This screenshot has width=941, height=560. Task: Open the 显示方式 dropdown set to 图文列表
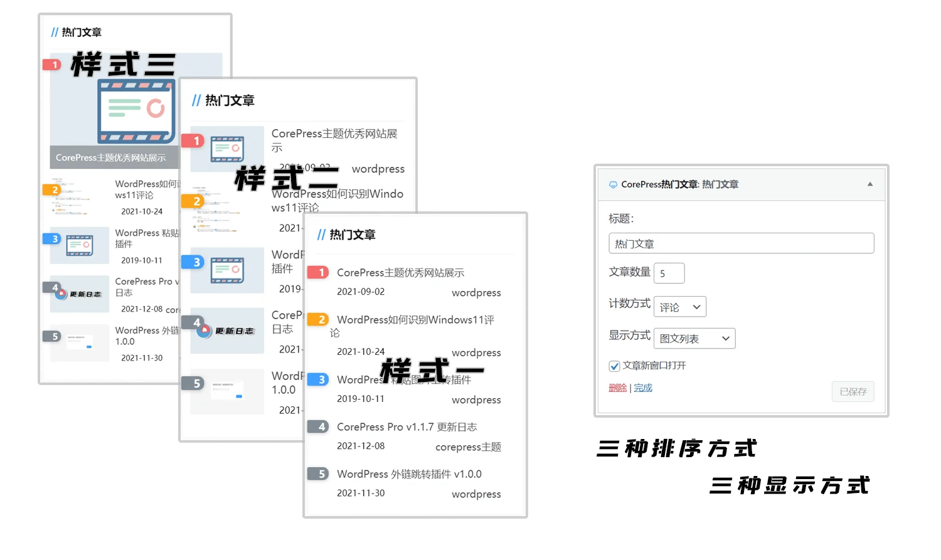pos(694,339)
